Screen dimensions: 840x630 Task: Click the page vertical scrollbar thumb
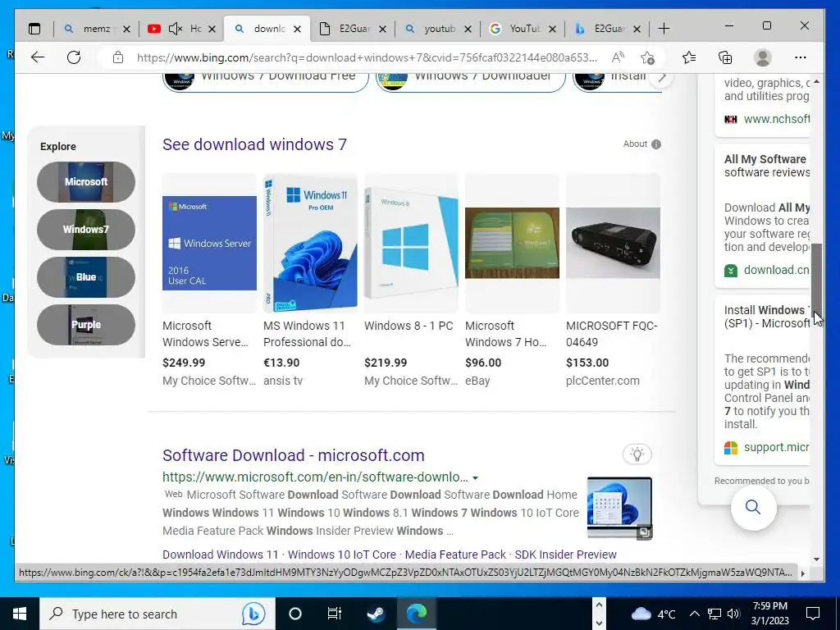tap(816, 281)
